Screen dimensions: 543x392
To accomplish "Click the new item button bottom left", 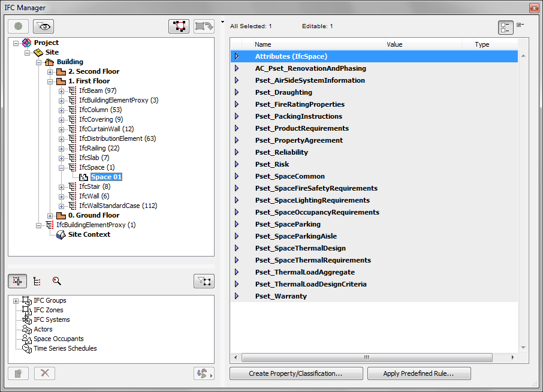I will pos(19,373).
